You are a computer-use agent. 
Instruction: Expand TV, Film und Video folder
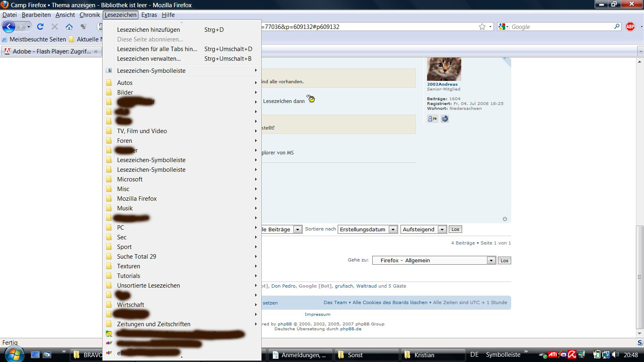tap(182, 131)
